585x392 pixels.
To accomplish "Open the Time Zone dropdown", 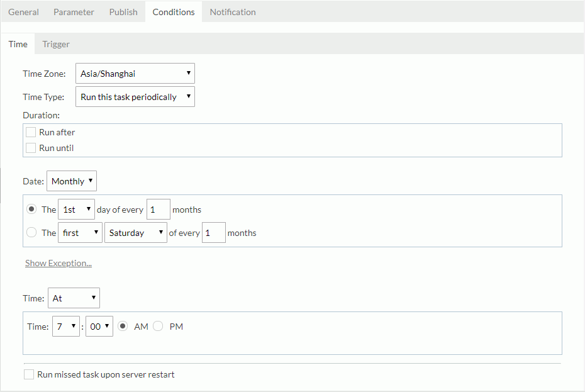I will 135,73.
